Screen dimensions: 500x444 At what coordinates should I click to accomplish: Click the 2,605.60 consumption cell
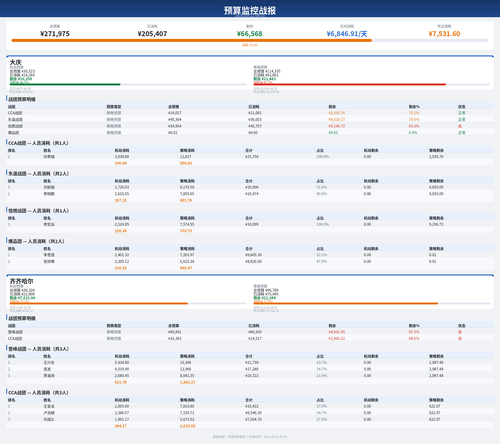point(122,406)
